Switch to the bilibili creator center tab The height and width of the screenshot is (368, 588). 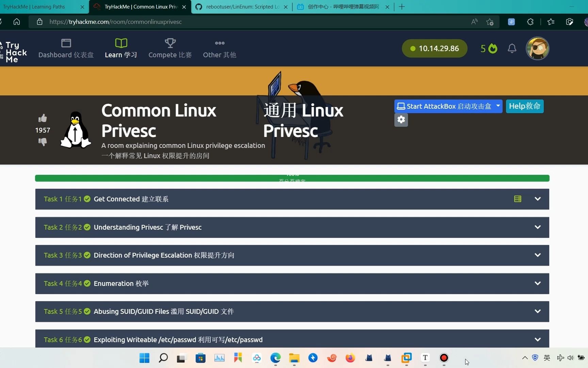point(343,7)
